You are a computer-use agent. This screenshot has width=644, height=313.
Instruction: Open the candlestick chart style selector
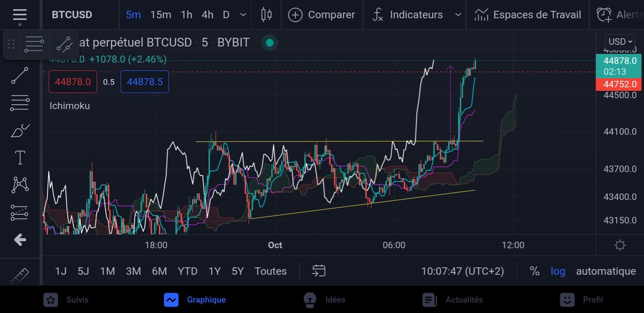click(266, 15)
